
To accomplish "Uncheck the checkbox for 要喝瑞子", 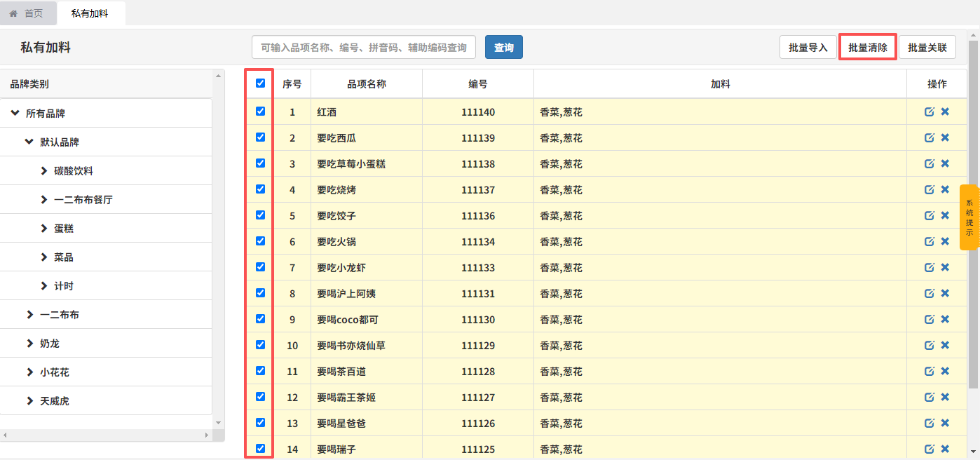I will point(260,448).
